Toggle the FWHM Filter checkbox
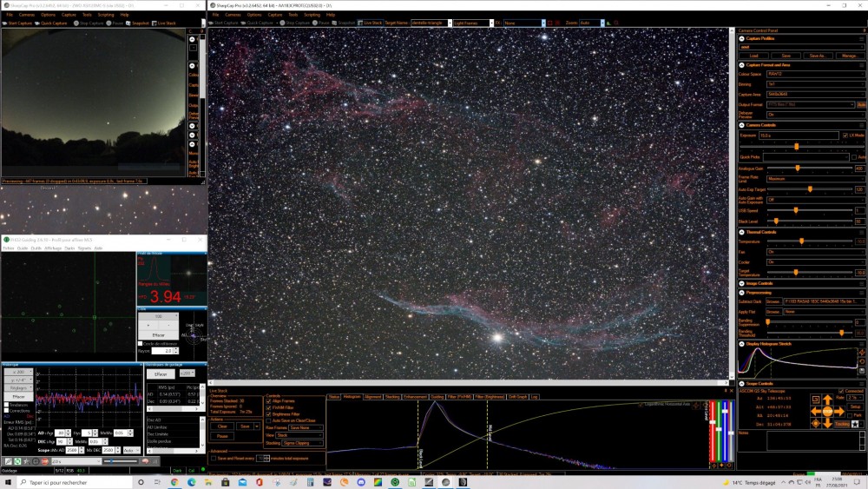This screenshot has height=489, width=868. [268, 407]
